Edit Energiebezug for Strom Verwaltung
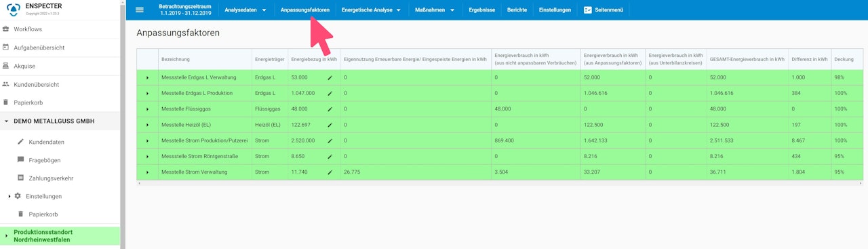 point(330,172)
